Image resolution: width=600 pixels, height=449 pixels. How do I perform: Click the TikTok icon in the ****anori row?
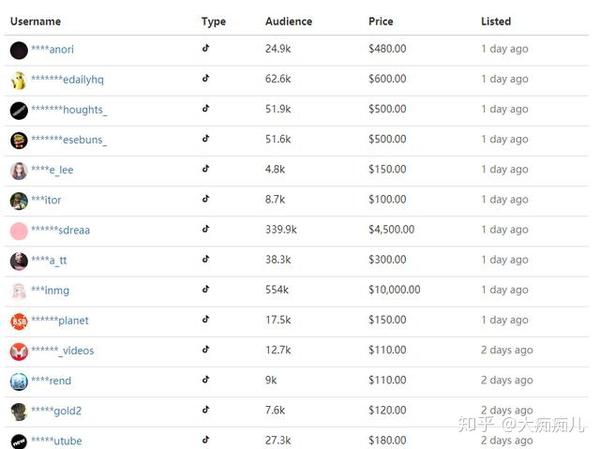click(206, 48)
